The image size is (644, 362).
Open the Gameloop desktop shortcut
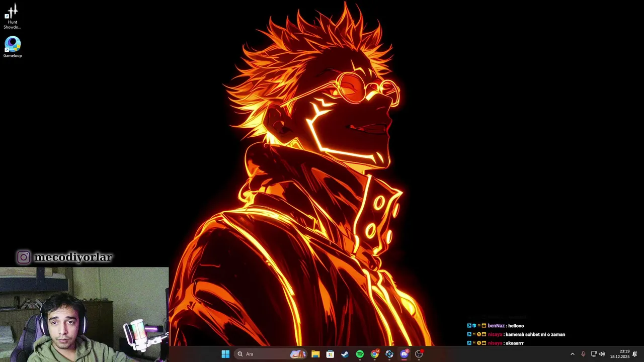tap(13, 47)
